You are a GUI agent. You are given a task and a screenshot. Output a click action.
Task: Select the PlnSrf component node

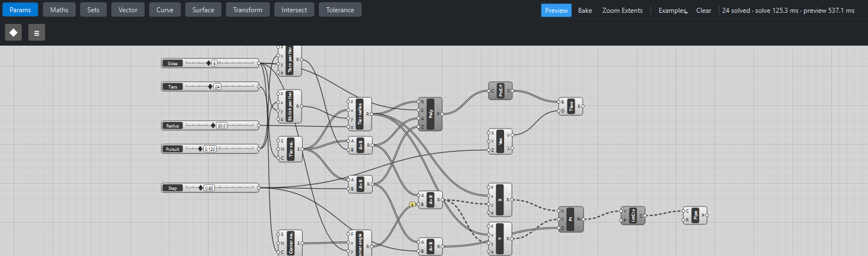point(500,91)
